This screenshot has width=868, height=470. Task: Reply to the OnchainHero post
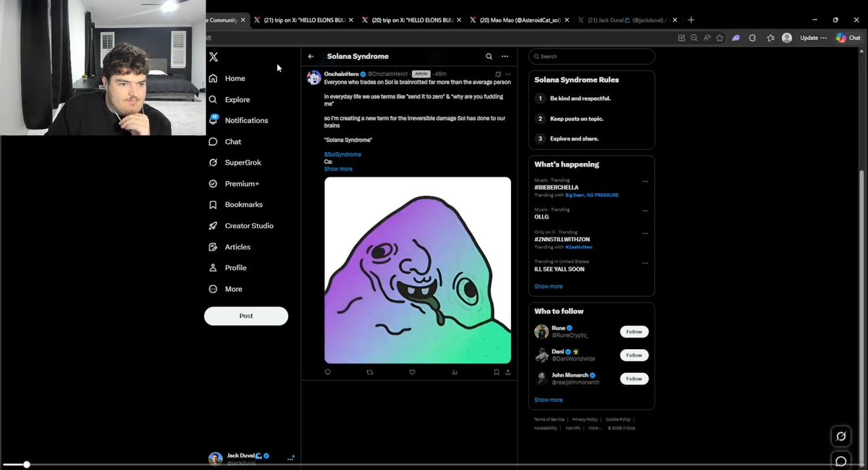(x=328, y=372)
